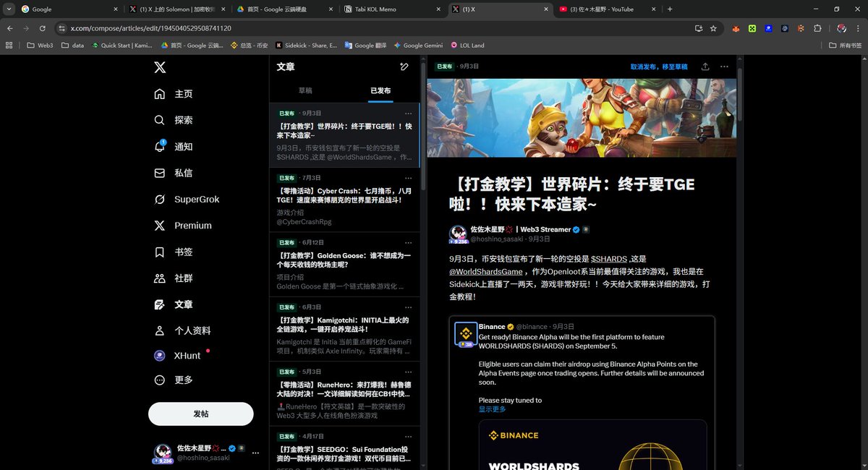The width and height of the screenshot is (868, 470).
Task: Go to the 主页 home page
Action: [174, 94]
